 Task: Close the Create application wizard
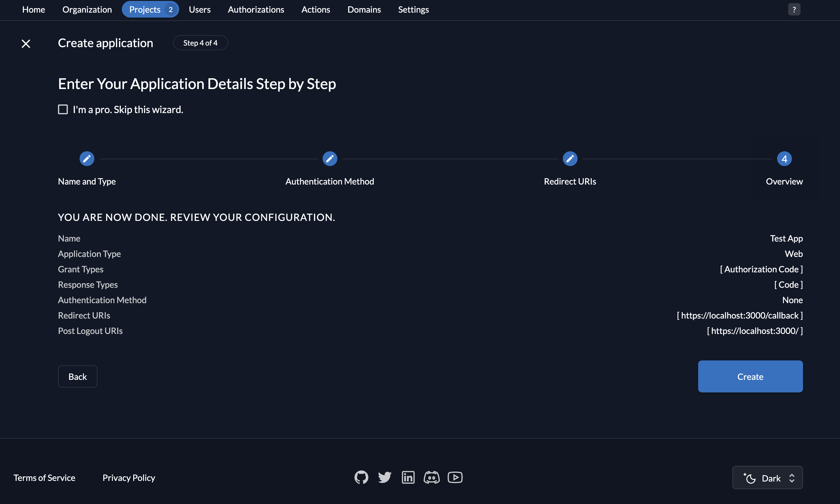(26, 43)
